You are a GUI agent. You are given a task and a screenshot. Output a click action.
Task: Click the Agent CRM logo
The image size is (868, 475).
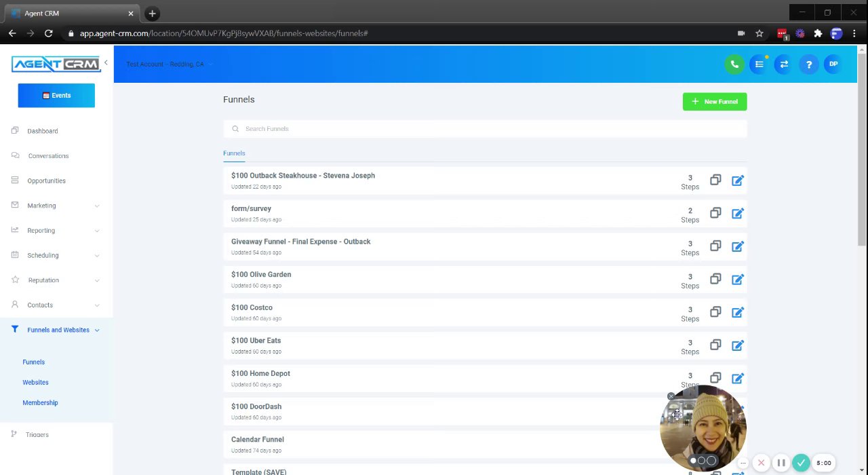point(56,64)
